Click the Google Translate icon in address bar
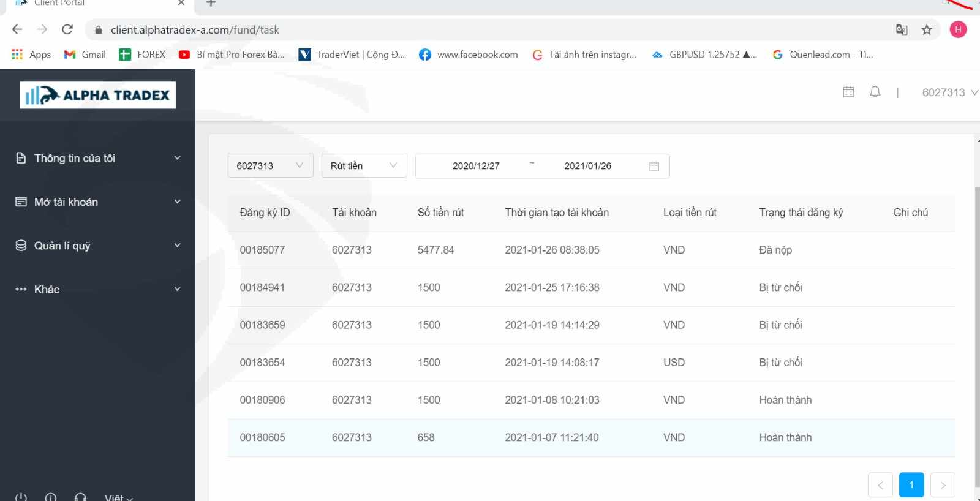This screenshot has width=980, height=501. point(902,30)
